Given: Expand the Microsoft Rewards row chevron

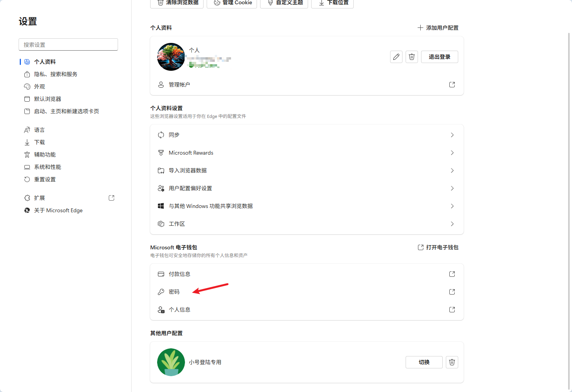Looking at the screenshot, I should 452,153.
